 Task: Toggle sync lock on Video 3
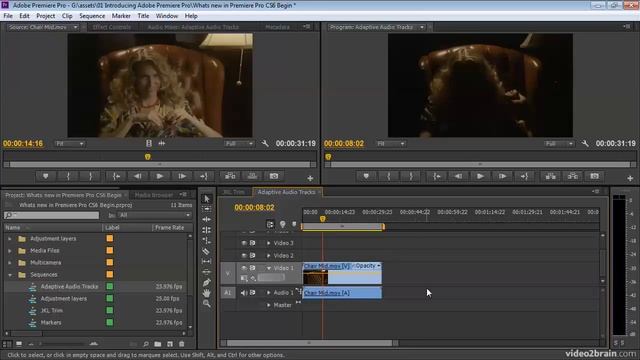pos(253,243)
